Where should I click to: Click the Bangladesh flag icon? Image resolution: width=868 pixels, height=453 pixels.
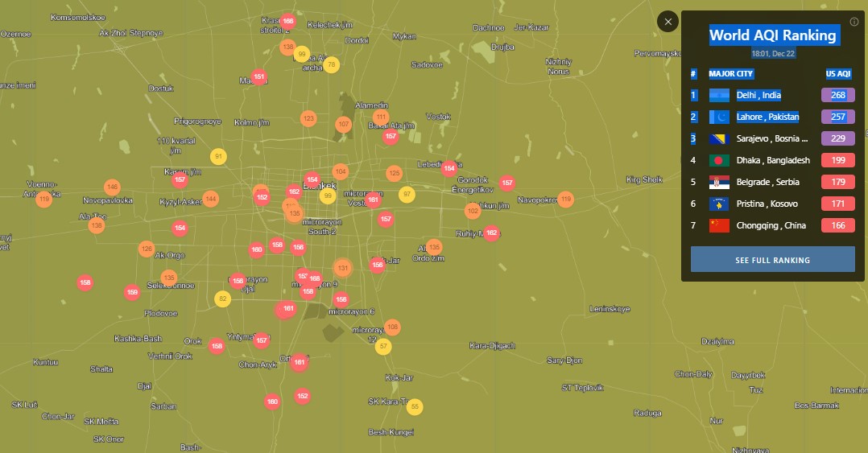(719, 160)
